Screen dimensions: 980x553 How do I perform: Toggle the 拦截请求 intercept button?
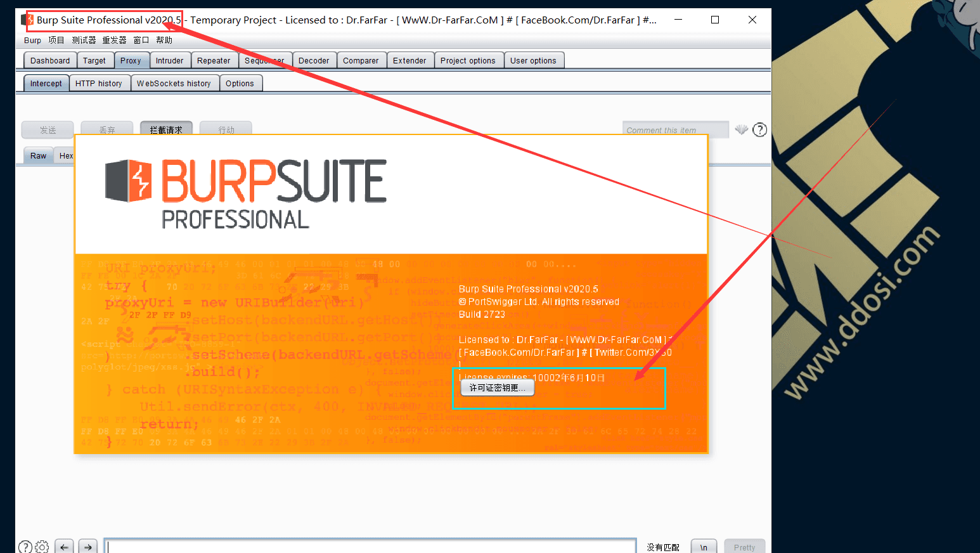pyautogui.click(x=166, y=129)
